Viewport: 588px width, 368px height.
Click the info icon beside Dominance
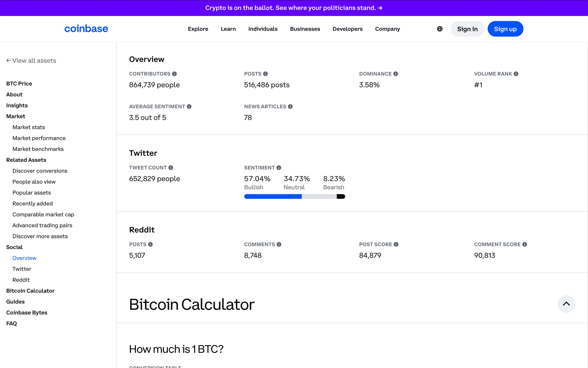click(x=395, y=74)
